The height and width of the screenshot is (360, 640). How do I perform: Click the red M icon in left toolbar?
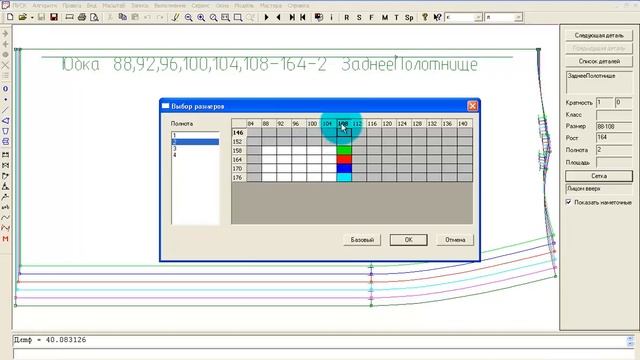(5, 239)
